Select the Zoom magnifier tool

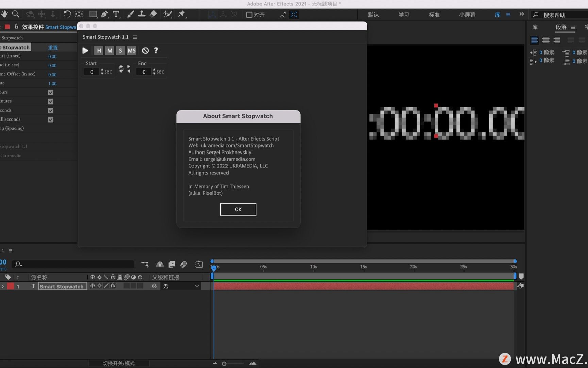pos(16,14)
